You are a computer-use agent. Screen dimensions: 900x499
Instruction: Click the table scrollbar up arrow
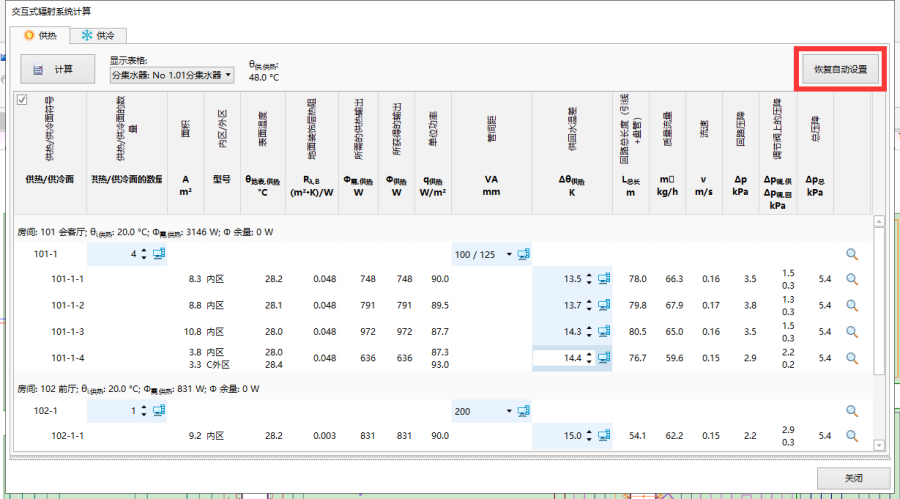[879, 221]
